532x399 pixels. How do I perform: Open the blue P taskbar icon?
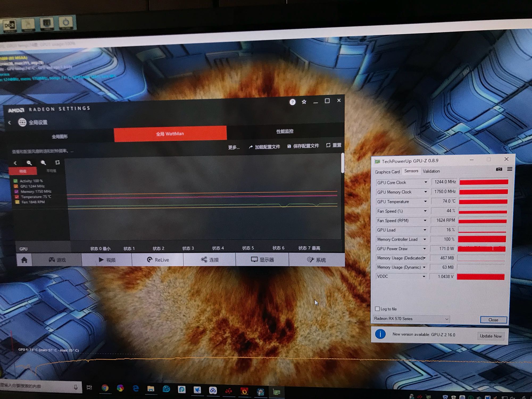pyautogui.click(x=182, y=389)
